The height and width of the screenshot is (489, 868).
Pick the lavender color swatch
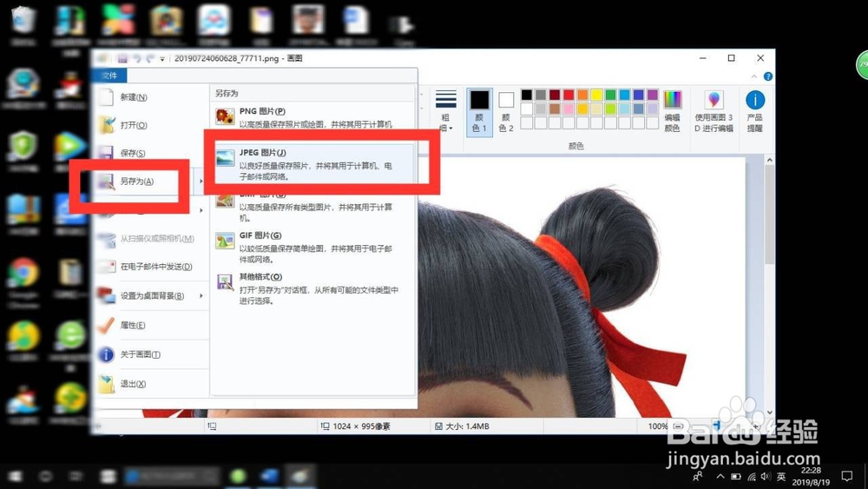653,109
